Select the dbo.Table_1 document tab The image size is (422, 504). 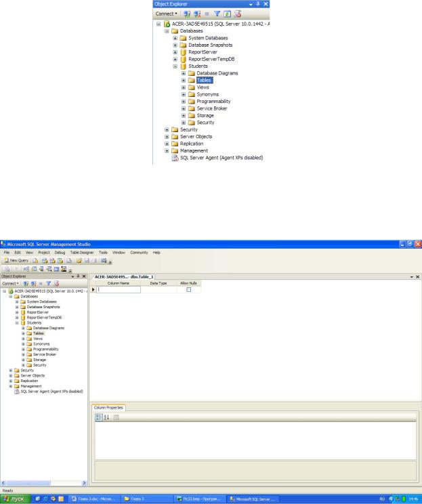124,277
